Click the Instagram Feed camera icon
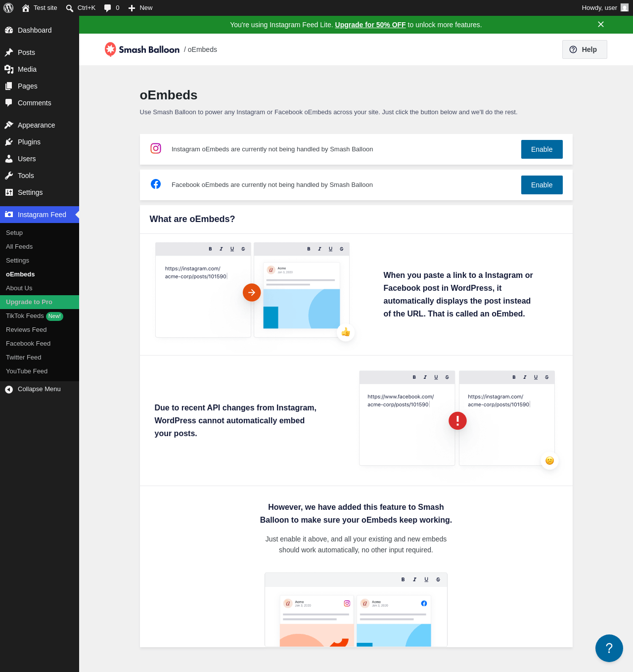The height and width of the screenshot is (672, 633). pos(9,215)
